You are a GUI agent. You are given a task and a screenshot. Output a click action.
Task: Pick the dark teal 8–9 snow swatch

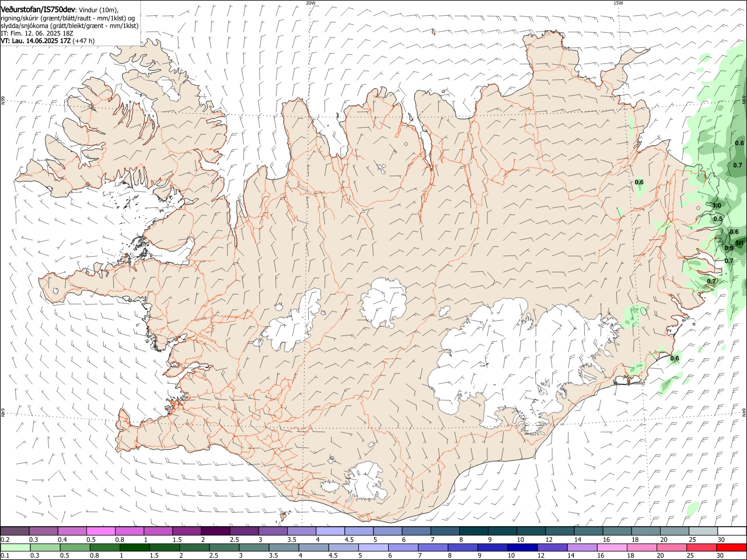pos(474,531)
